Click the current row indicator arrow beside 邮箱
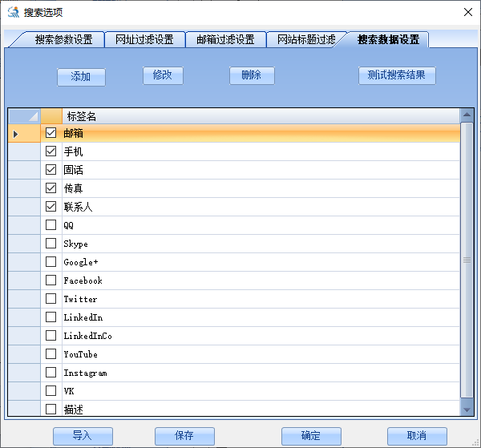 tap(16, 134)
